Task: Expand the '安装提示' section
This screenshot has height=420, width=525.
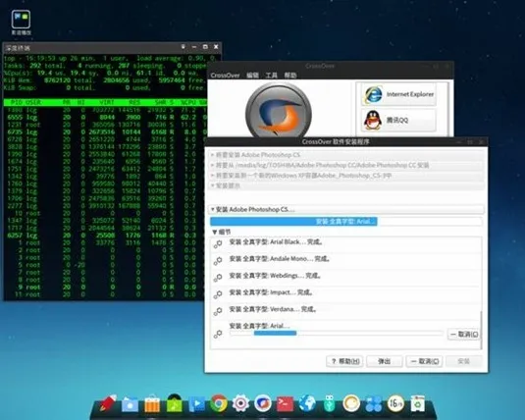Action: point(346,185)
